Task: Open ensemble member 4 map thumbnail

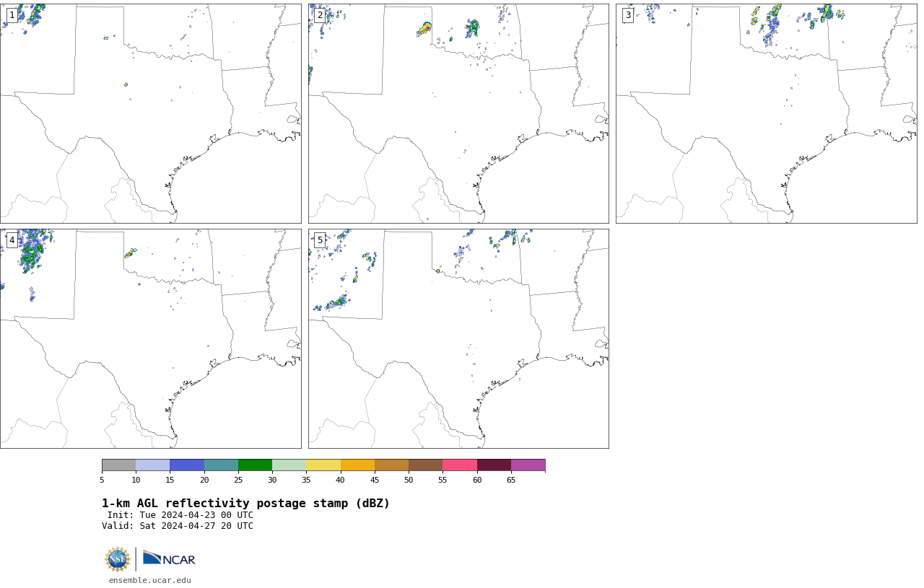Action: coord(150,338)
